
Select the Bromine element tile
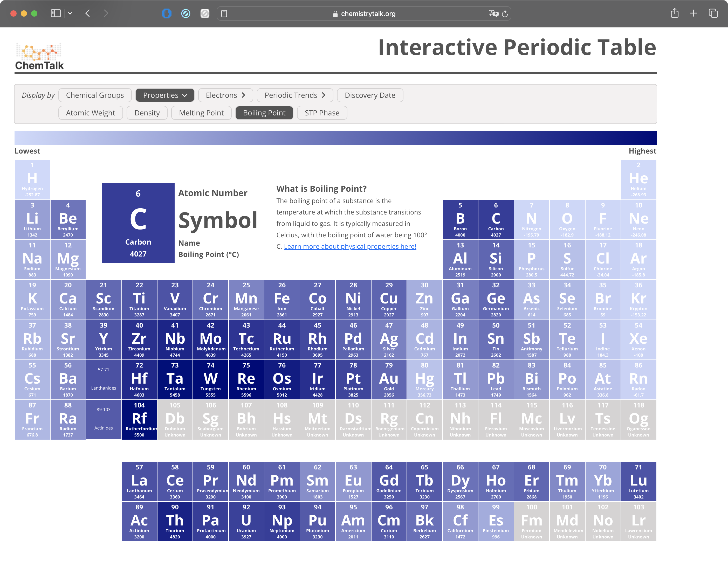point(603,300)
